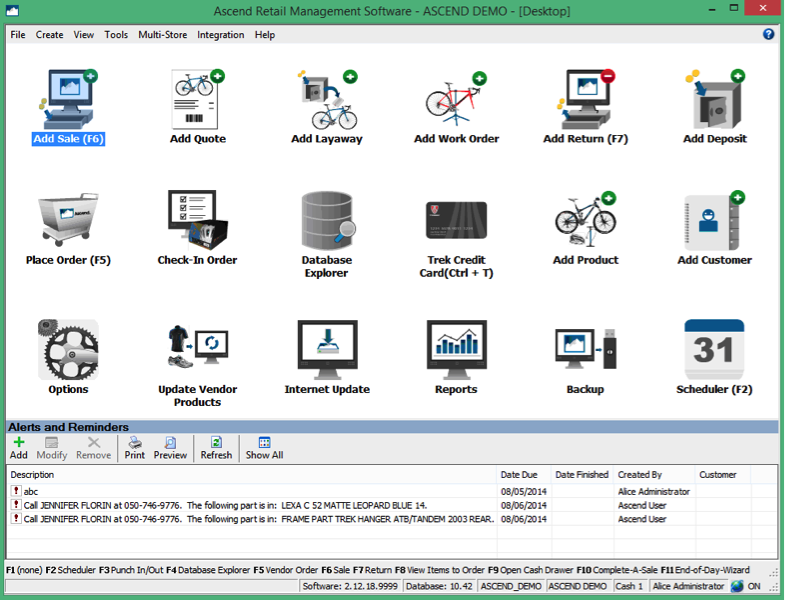Start a new work order
The height and width of the screenshot is (600, 785).
click(456, 100)
